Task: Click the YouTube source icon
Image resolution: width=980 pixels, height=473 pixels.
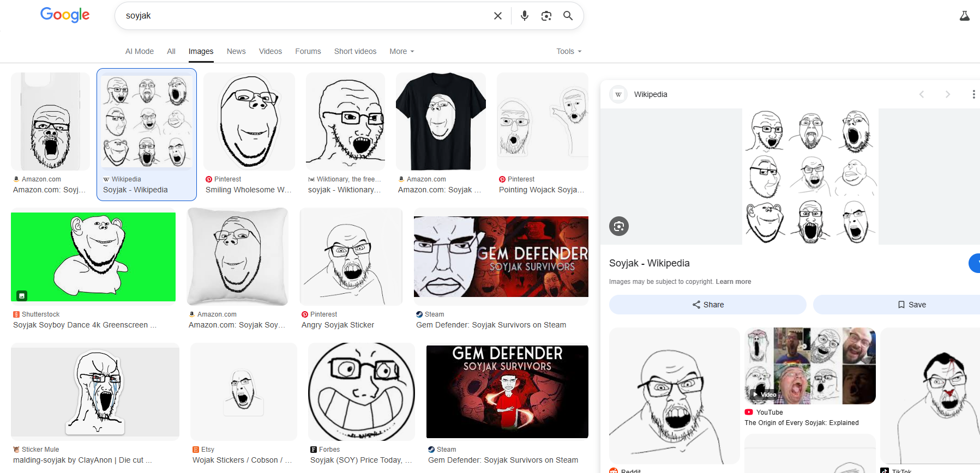Action: click(x=749, y=413)
